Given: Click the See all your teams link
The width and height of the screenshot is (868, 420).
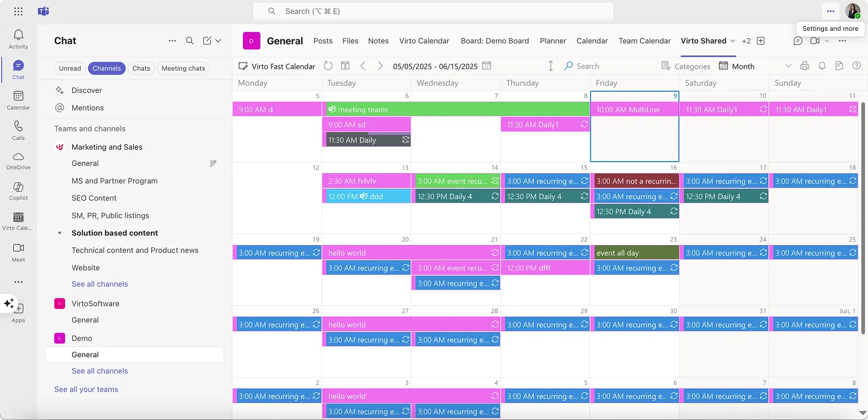Looking at the screenshot, I should pyautogui.click(x=86, y=389).
